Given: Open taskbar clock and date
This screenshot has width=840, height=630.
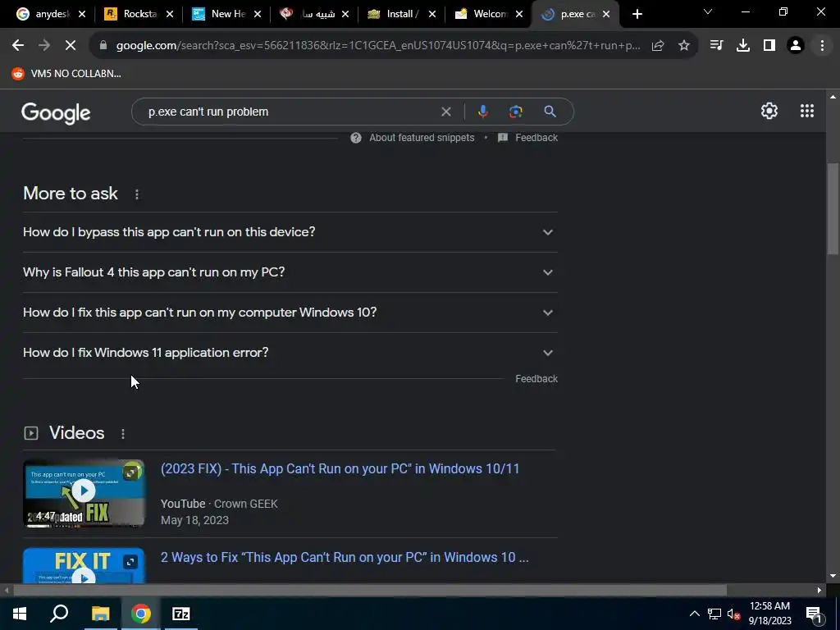Looking at the screenshot, I should click(769, 614).
